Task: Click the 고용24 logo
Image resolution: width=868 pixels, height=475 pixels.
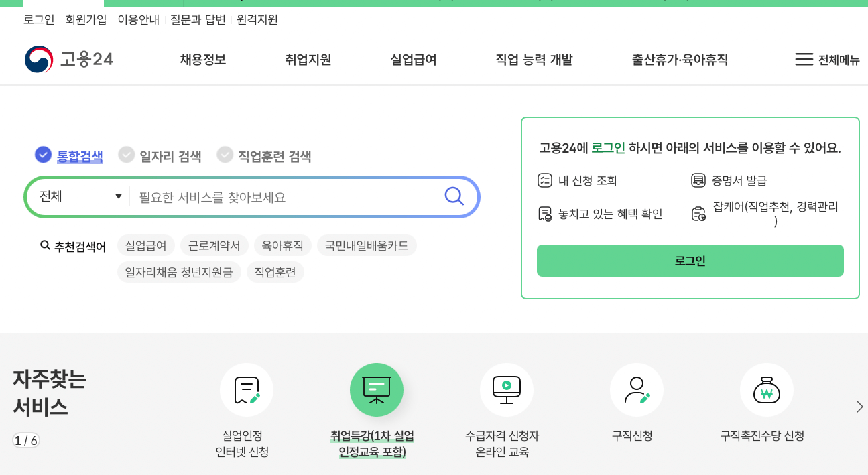Action: click(69, 59)
